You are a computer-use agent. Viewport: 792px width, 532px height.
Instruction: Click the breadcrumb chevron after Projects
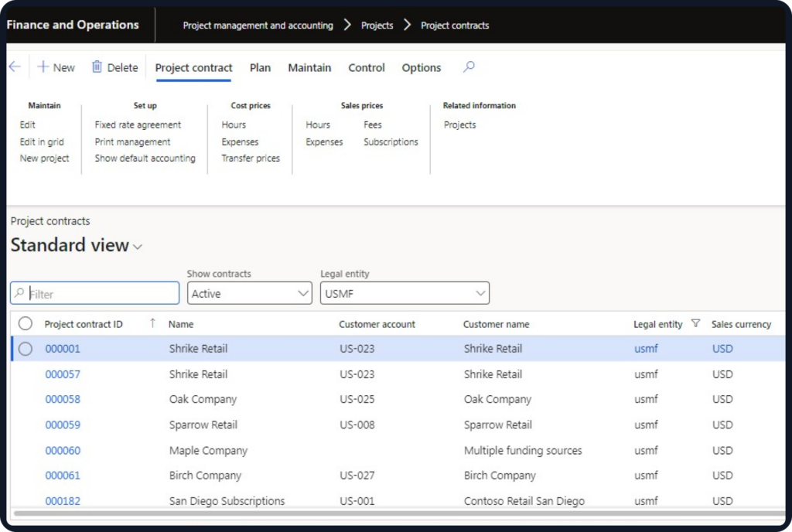tap(407, 25)
